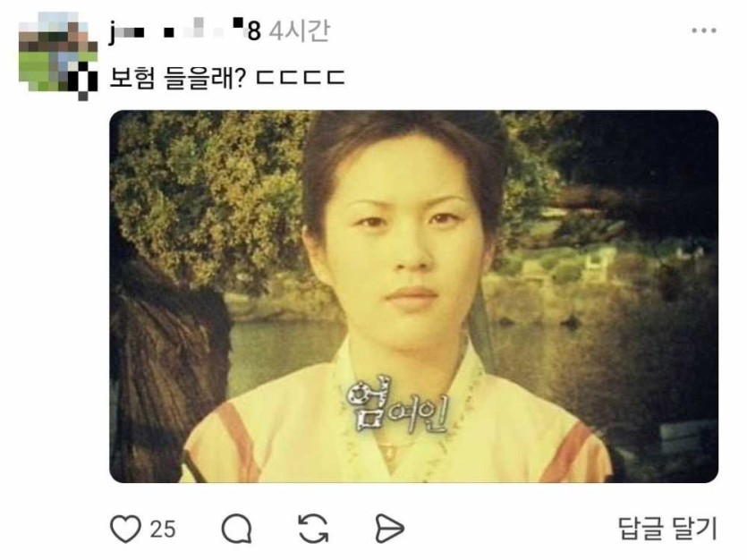Click the ㄷㄷㄷㄷ characters in the post

pyautogui.click(x=300, y=78)
